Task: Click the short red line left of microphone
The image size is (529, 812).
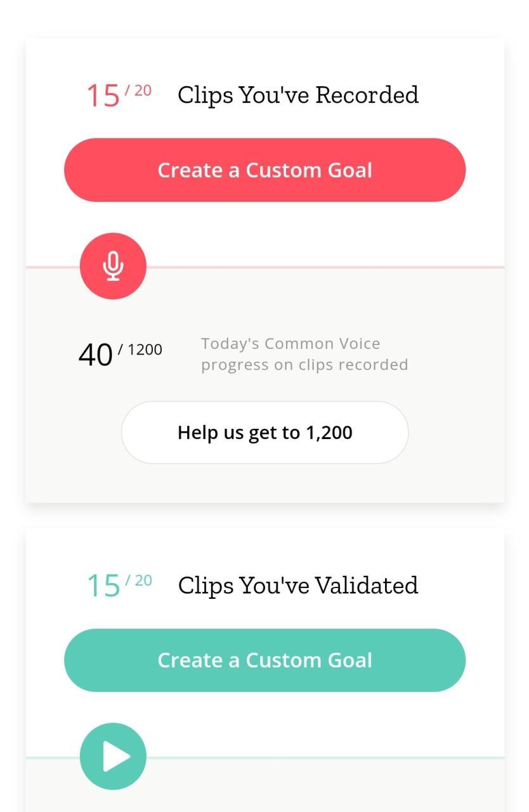Action: [52, 267]
